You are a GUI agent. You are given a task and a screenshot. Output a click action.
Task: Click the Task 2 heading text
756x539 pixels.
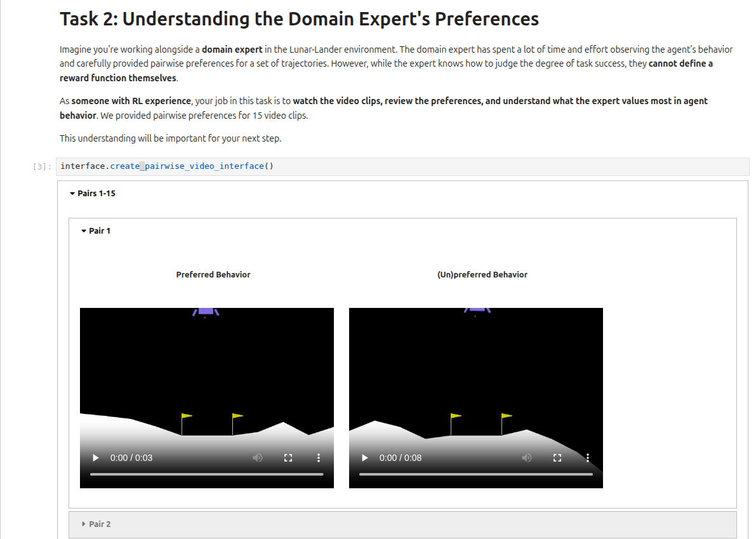coord(299,19)
